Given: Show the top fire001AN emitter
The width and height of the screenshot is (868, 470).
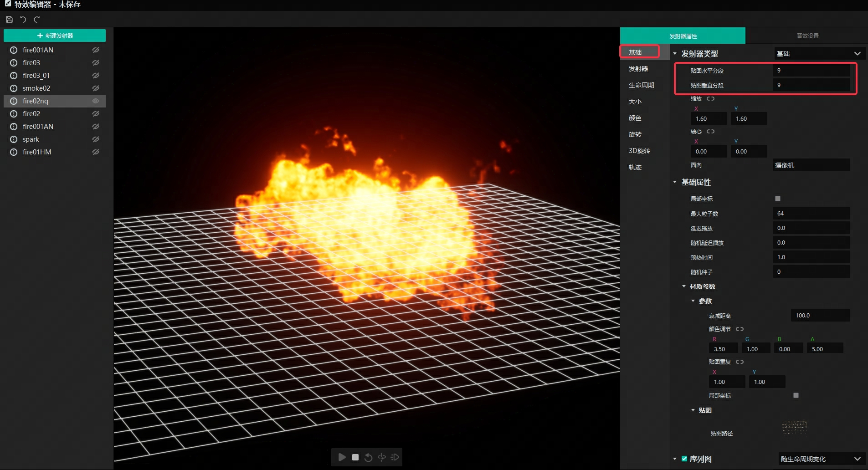Looking at the screenshot, I should point(96,50).
